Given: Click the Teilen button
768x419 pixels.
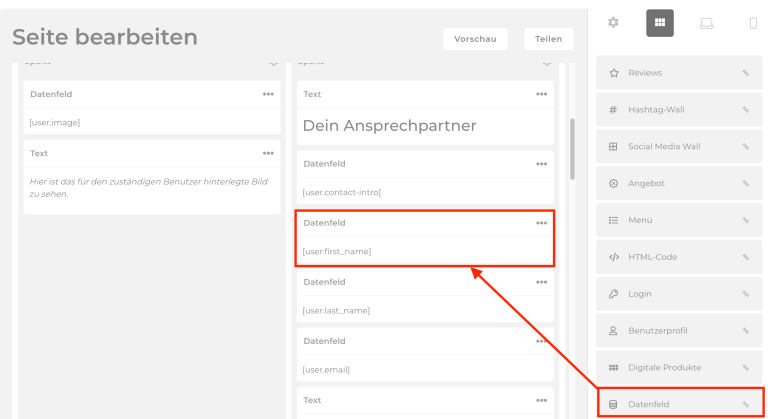Looking at the screenshot, I should point(548,39).
